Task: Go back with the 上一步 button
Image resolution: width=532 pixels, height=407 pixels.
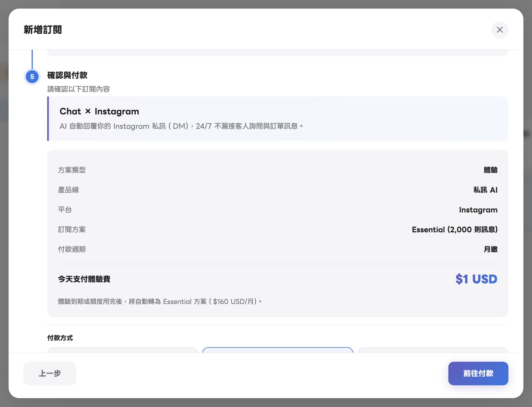Action: tap(50, 373)
